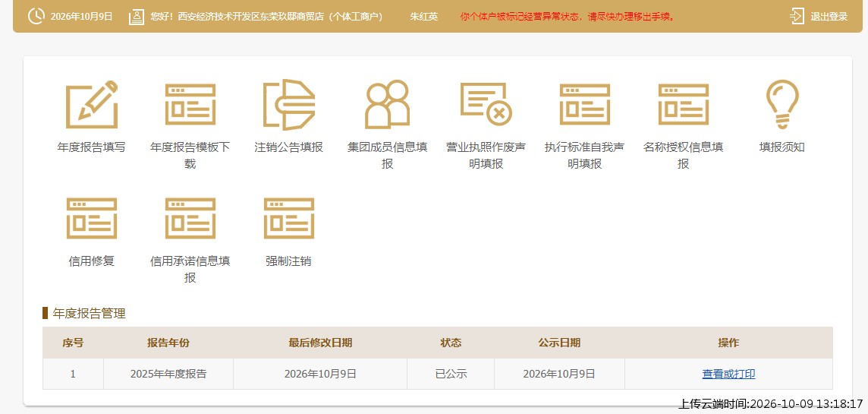Click the user name 朱红英
The width and height of the screenshot is (868, 414).
tap(424, 17)
